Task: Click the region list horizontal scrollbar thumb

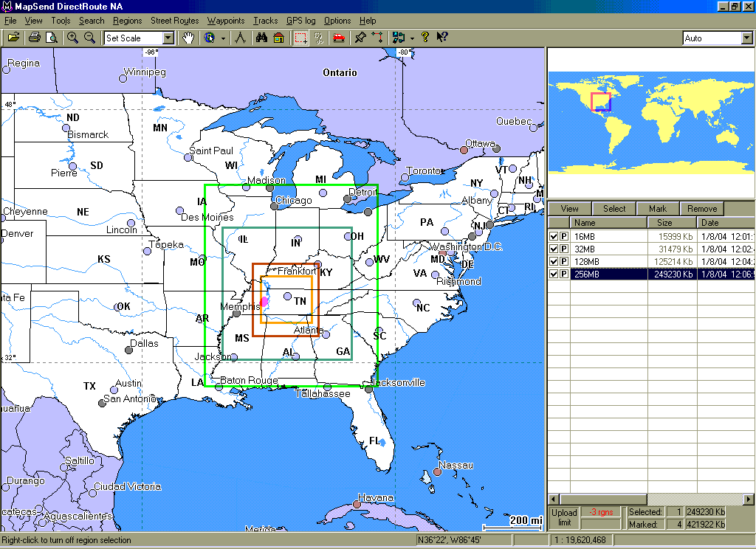Action: click(x=602, y=499)
